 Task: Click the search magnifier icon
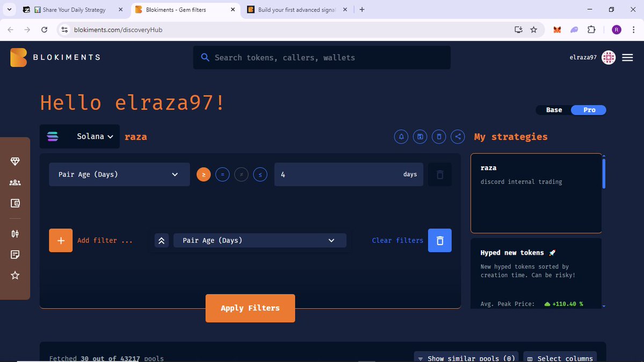coord(205,57)
